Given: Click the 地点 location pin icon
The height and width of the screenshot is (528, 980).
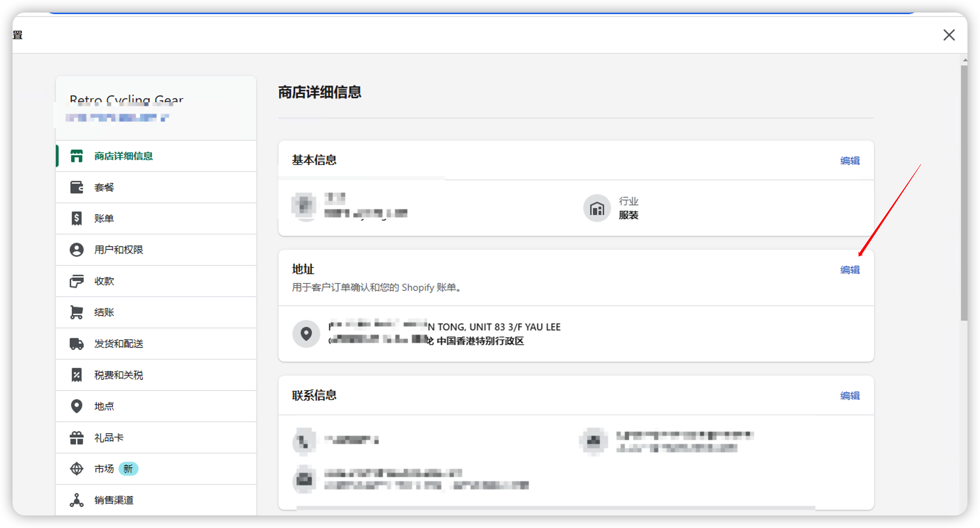Looking at the screenshot, I should pos(77,406).
